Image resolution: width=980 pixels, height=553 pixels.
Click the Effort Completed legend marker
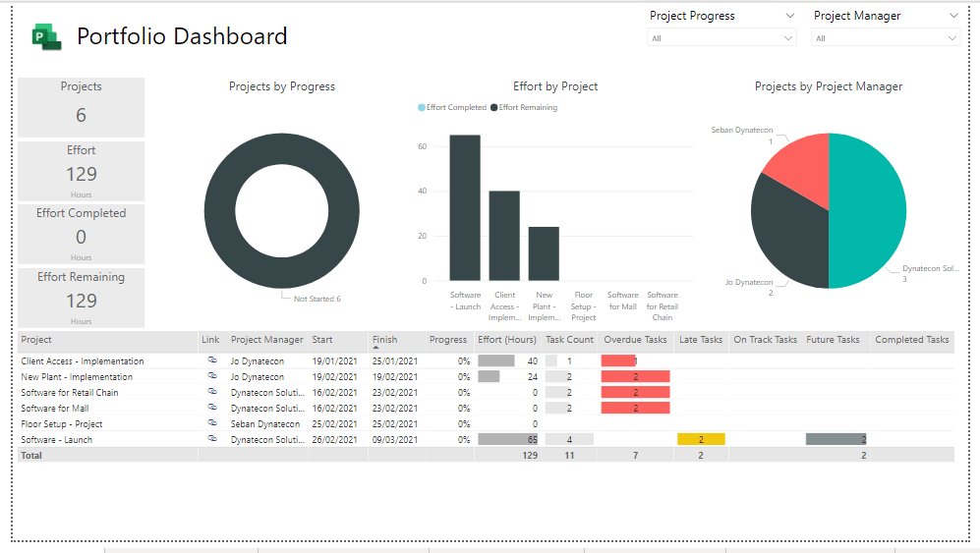tap(422, 108)
